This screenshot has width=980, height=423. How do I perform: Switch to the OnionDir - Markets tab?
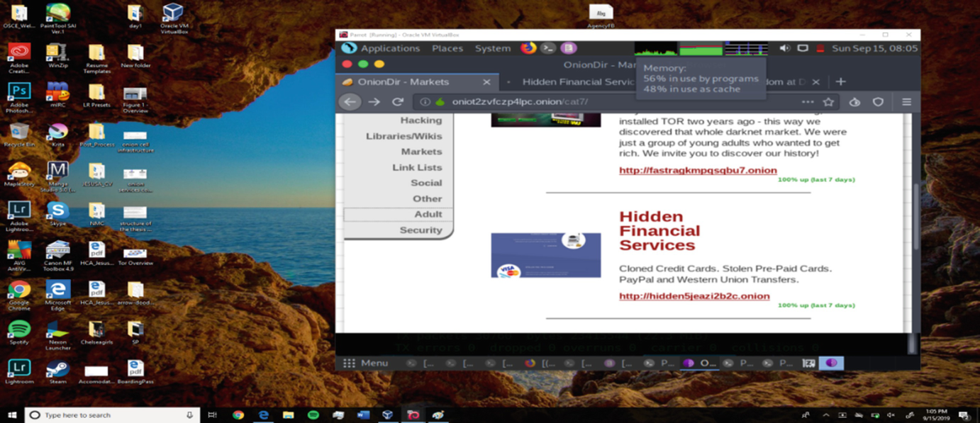[417, 82]
